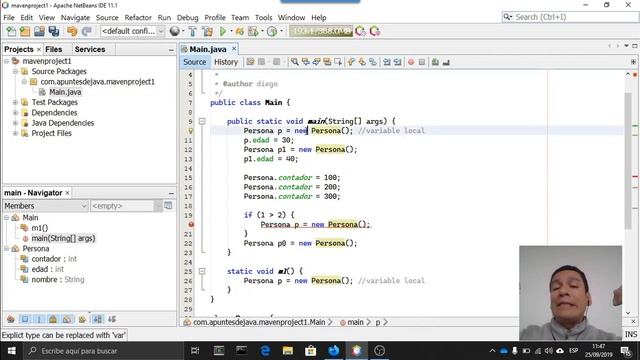The image size is (640, 360).
Task: Click the Redo toolbar icon
Action: tap(87, 31)
